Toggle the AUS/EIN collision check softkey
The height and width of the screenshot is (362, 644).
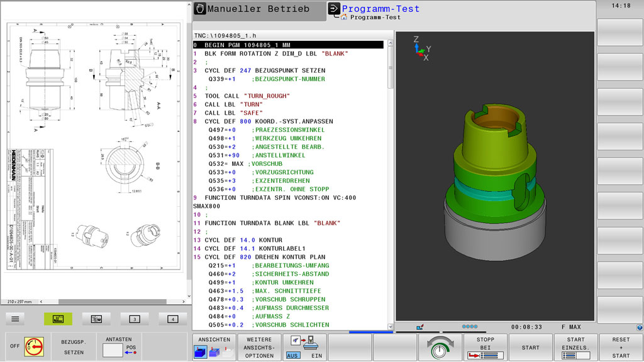tap(304, 347)
